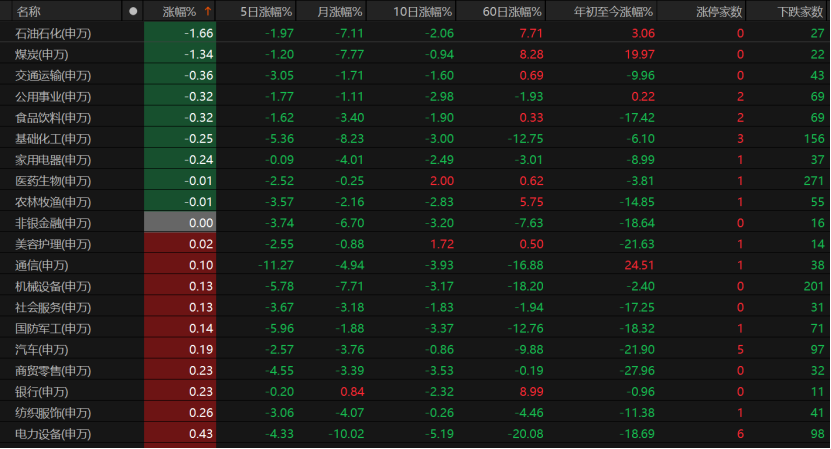
Task: Click the -1.66 change cell for 石油石化
Action: 180,33
